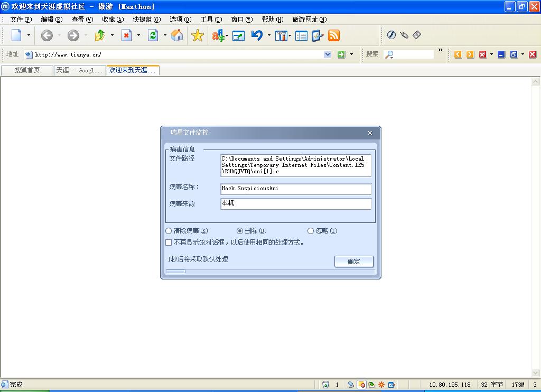
Task: Click the green Go arrow beside address bar
Action: click(x=341, y=54)
